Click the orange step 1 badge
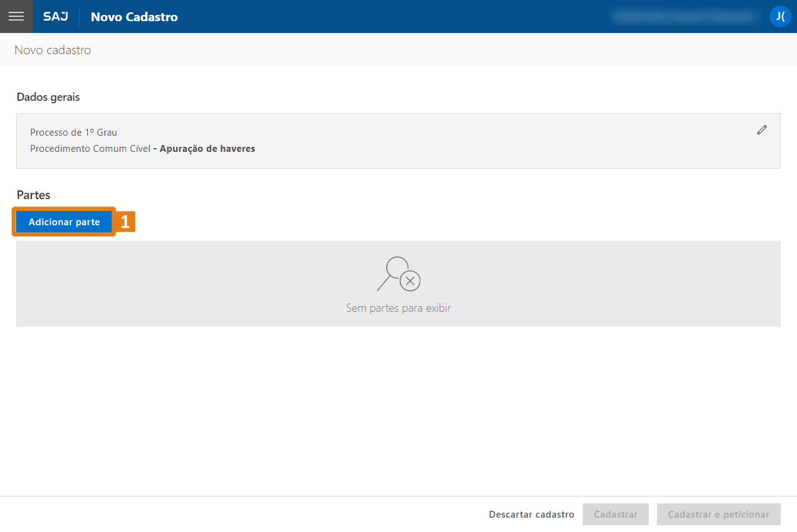The height and width of the screenshot is (532, 797). coord(125,222)
